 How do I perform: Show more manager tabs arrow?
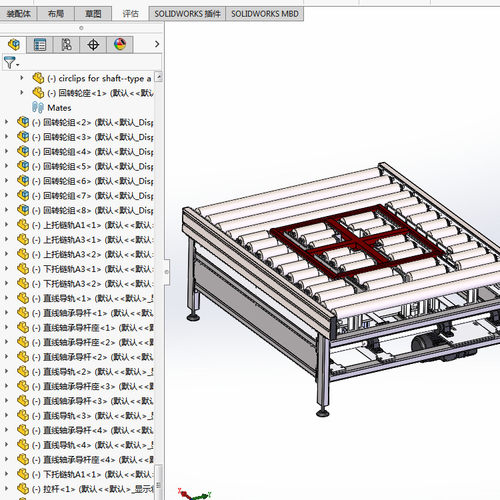point(157,44)
